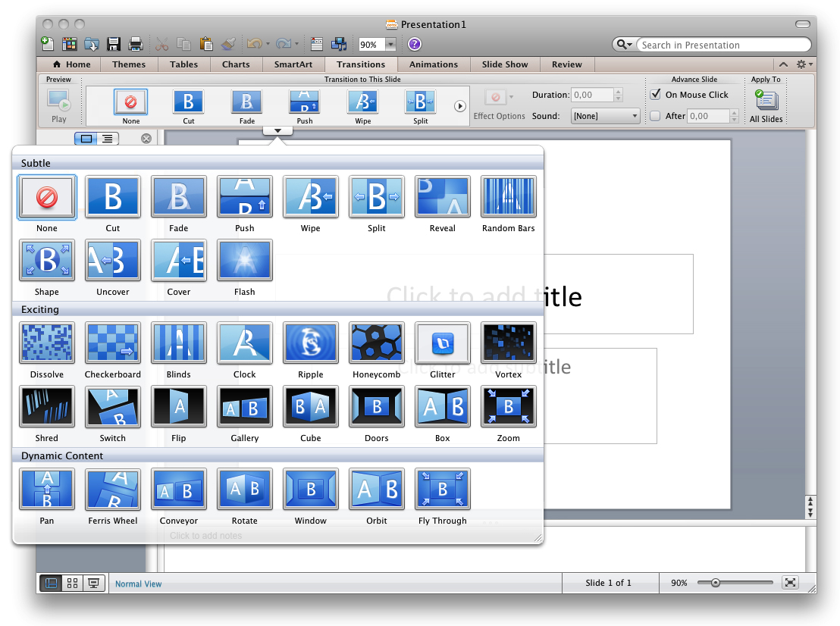Toggle the On Mouse Click checkbox
840x626 pixels.
point(655,94)
